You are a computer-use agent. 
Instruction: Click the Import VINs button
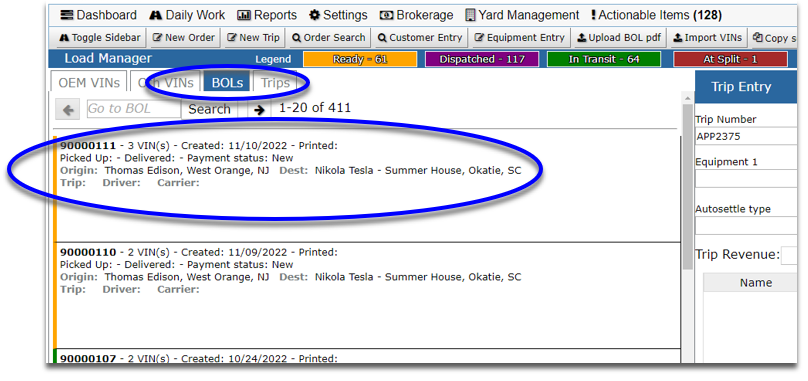[708, 38]
